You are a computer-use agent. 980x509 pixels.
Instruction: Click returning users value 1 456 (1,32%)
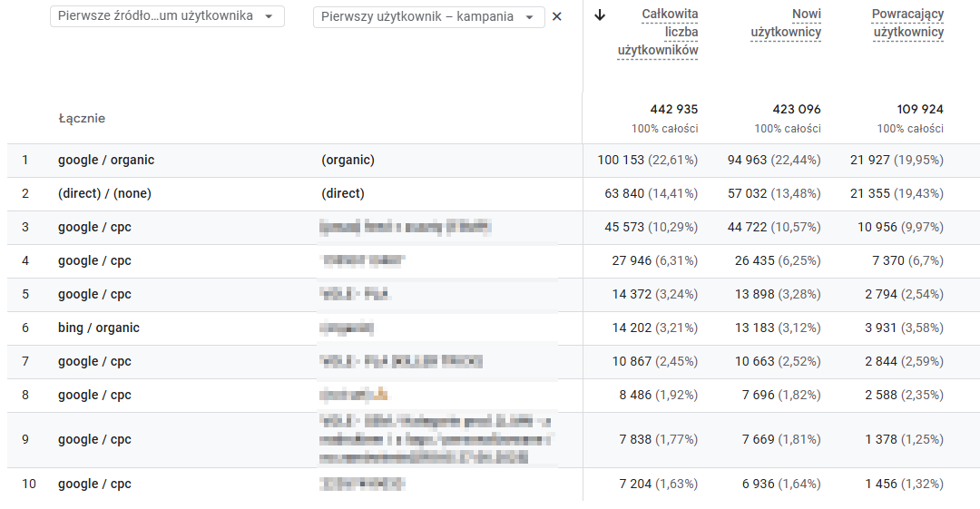[x=905, y=484]
